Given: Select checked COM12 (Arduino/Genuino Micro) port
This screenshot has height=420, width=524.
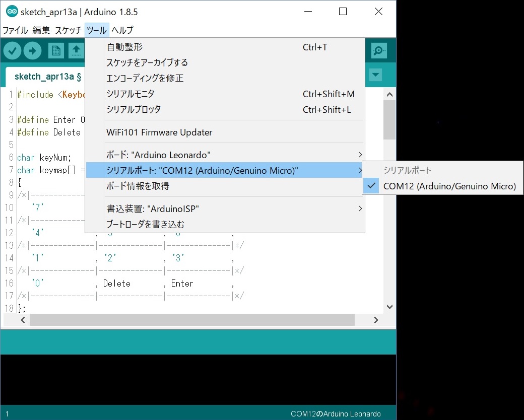Looking at the screenshot, I should 443,186.
